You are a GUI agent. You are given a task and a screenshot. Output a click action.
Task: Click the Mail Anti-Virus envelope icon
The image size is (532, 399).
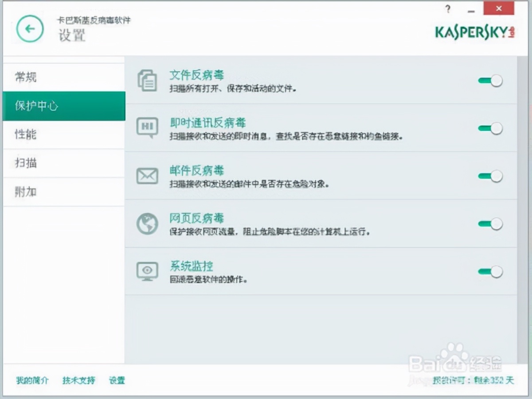point(148,176)
